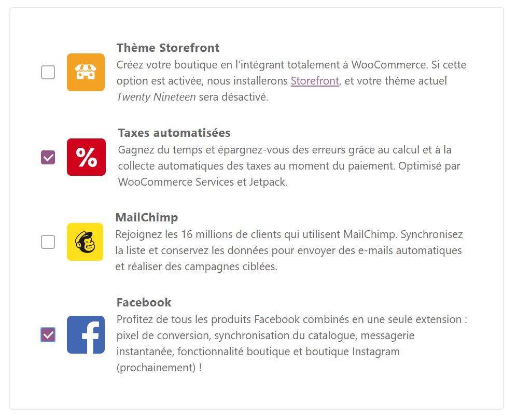Viewport: 517px width, 420px height.
Task: Click the Storefront underlined link text
Action: point(315,81)
